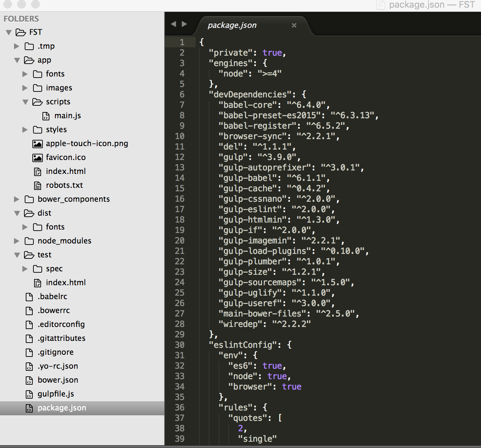
Task: Close the package.json tab
Action: point(294,25)
